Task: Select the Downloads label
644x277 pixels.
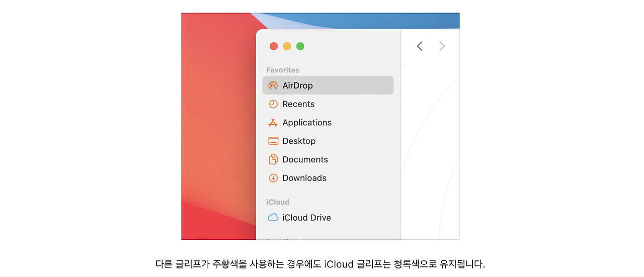Action: click(x=304, y=178)
